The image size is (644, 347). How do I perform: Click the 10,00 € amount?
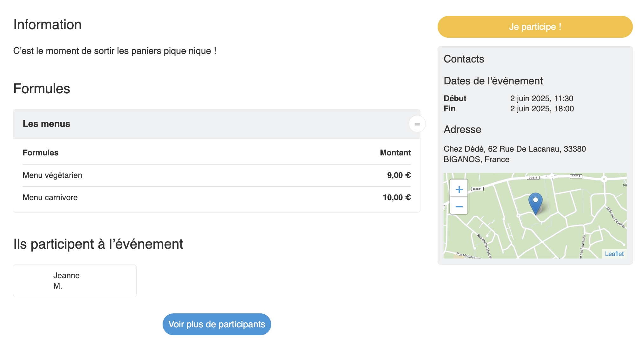397,198
